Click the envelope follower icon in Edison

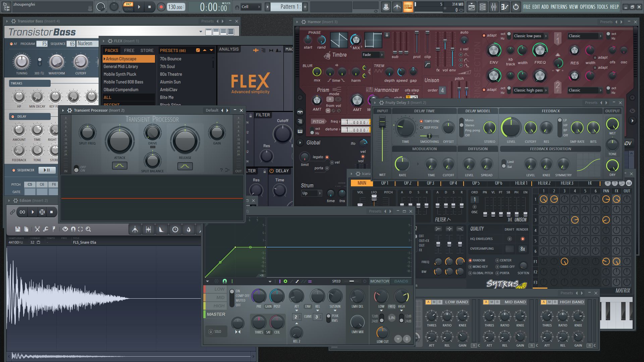pos(162,229)
